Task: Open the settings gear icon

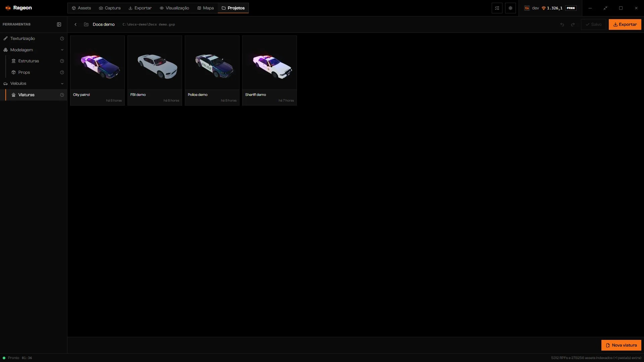Action: (x=511, y=8)
